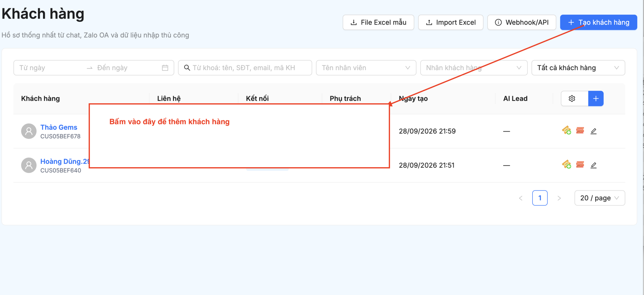Image resolution: width=644 pixels, height=295 pixels.
Task: Open Hoàng Dũng customer profile link
Action: 65,161
